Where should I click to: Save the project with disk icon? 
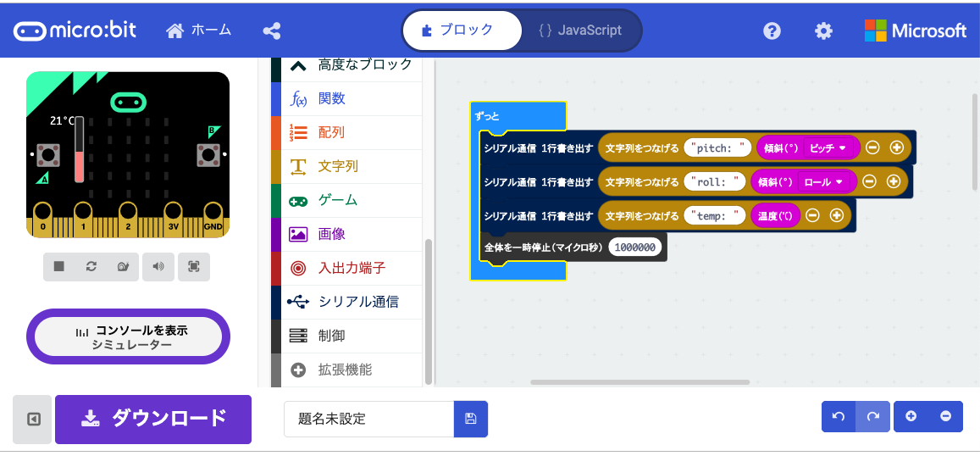tap(471, 419)
